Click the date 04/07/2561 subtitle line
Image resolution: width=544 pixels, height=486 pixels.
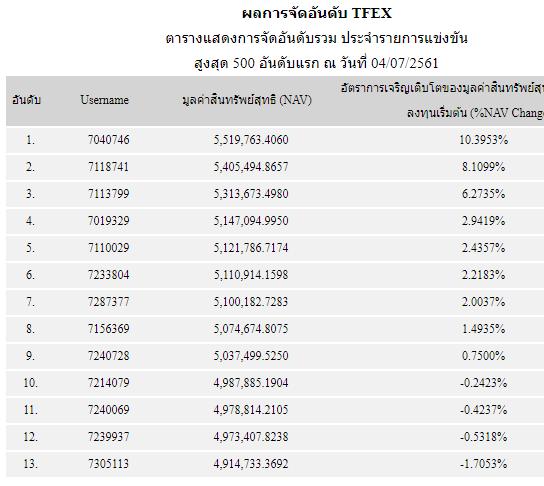pyautogui.click(x=316, y=63)
